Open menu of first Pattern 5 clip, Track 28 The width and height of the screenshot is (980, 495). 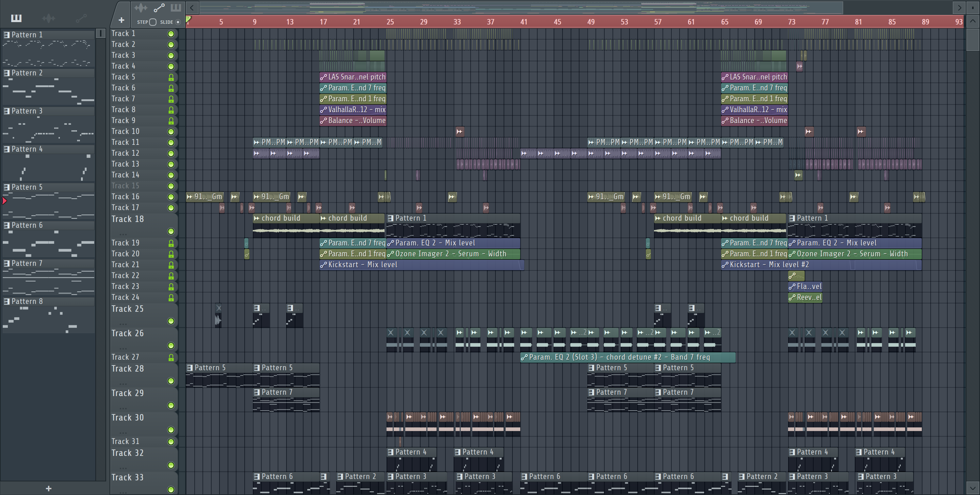[x=190, y=368]
